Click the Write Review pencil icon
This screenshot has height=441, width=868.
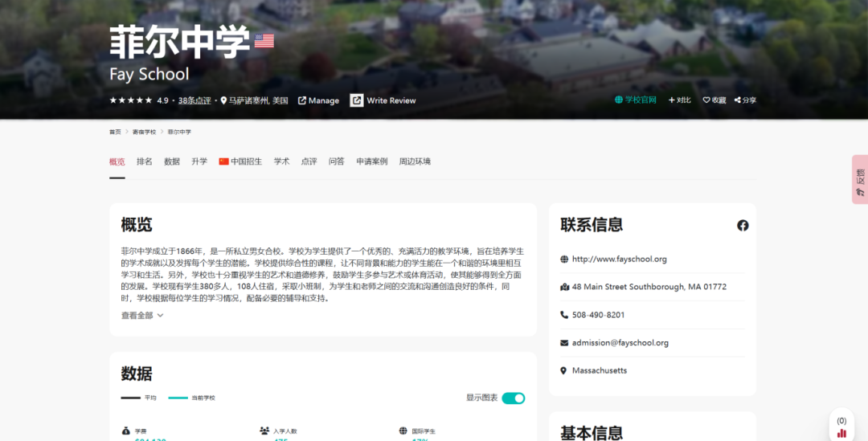point(357,100)
